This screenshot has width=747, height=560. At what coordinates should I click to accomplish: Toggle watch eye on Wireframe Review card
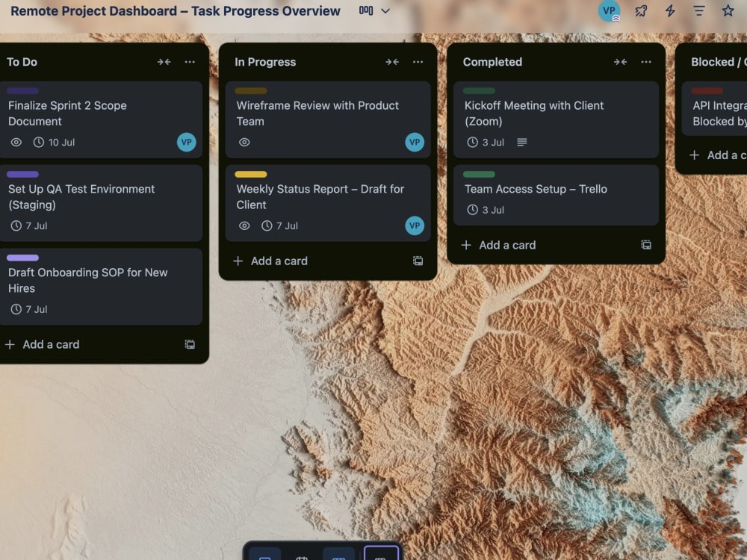(x=244, y=142)
